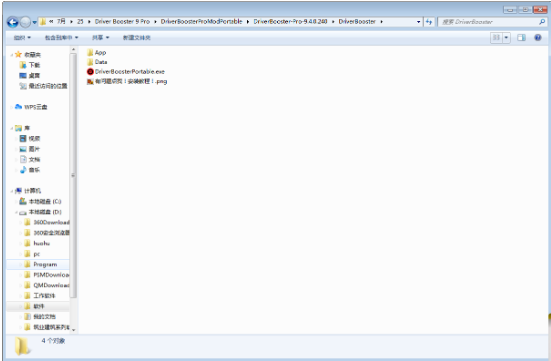551x361 pixels.
Task: Open the view options dropdown arrow
Action: tap(506, 38)
